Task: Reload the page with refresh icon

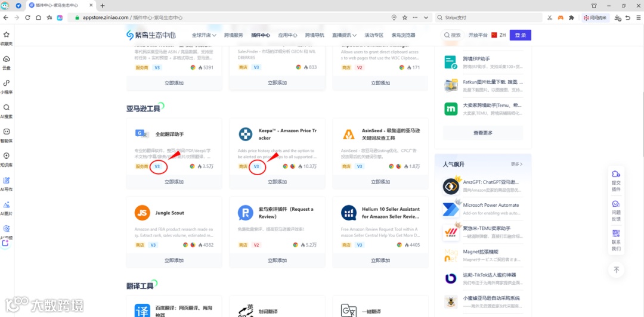Action: (27, 18)
